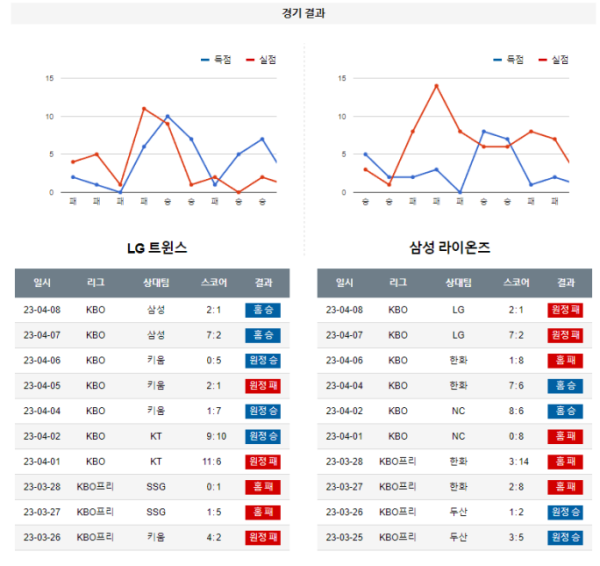Click the red peak point at 14 in Samsung chart
This screenshot has width=600, height=566.
[436, 86]
